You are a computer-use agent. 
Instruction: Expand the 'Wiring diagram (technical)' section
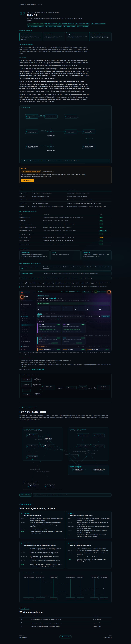pyautogui.click(x=30, y=375)
